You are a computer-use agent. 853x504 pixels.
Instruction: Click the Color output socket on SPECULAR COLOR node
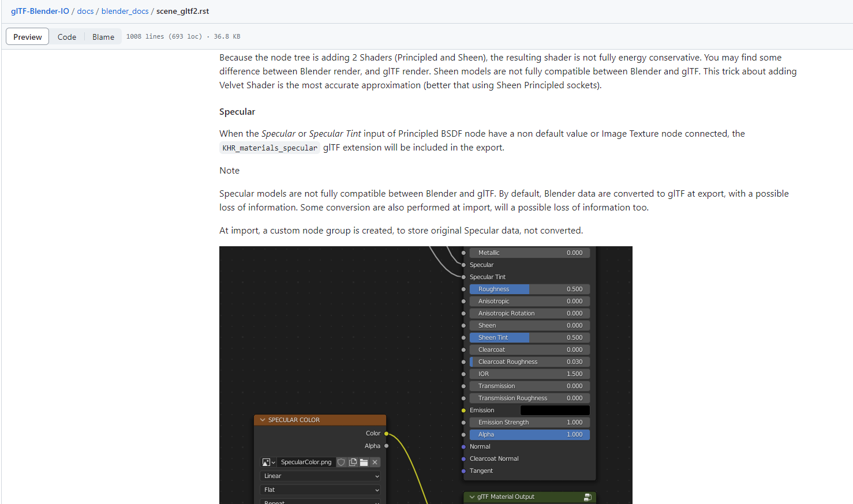tap(385, 433)
